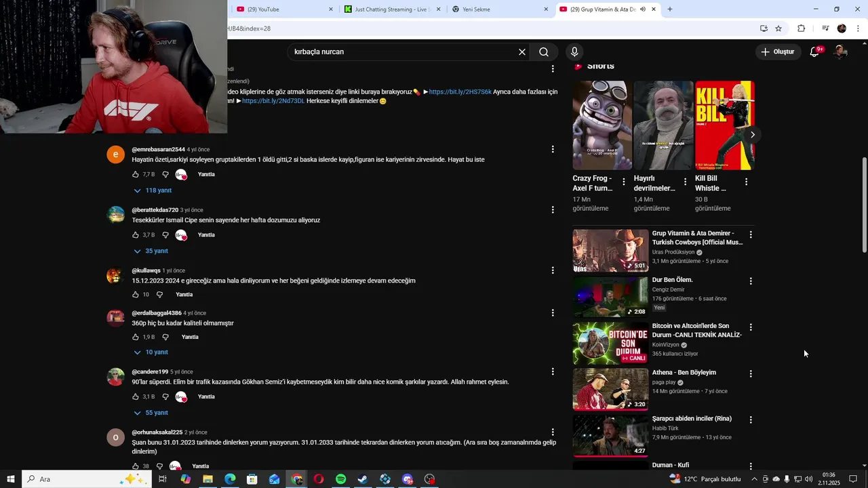The width and height of the screenshot is (868, 488).
Task: Show next Shorts with the arrow button
Action: [x=752, y=135]
